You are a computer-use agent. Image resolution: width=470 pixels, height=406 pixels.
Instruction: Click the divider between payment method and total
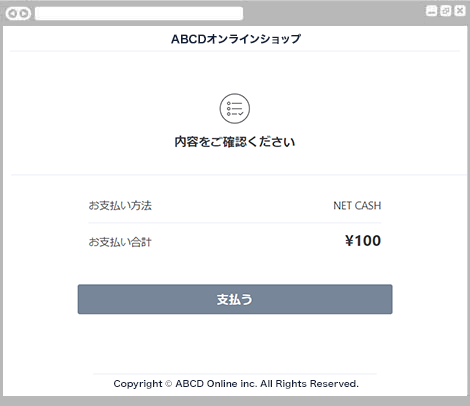click(x=235, y=223)
